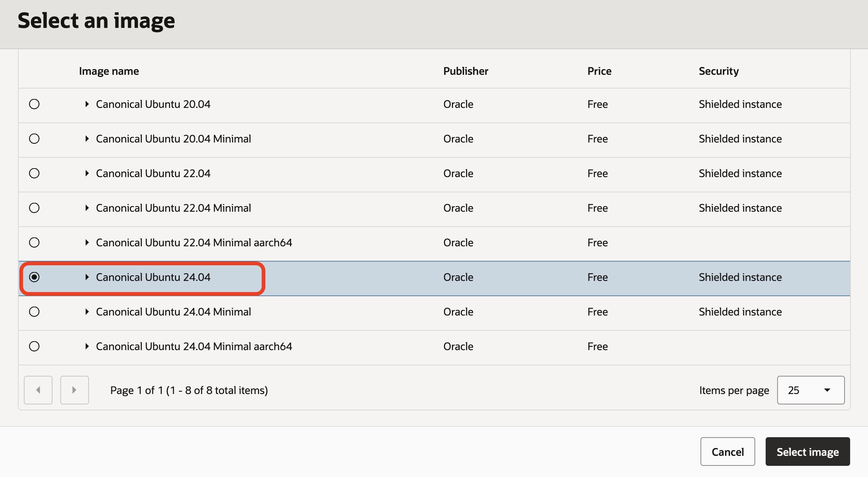Click the Canonical Ubuntu 22.04 Minimal name

coord(173,208)
